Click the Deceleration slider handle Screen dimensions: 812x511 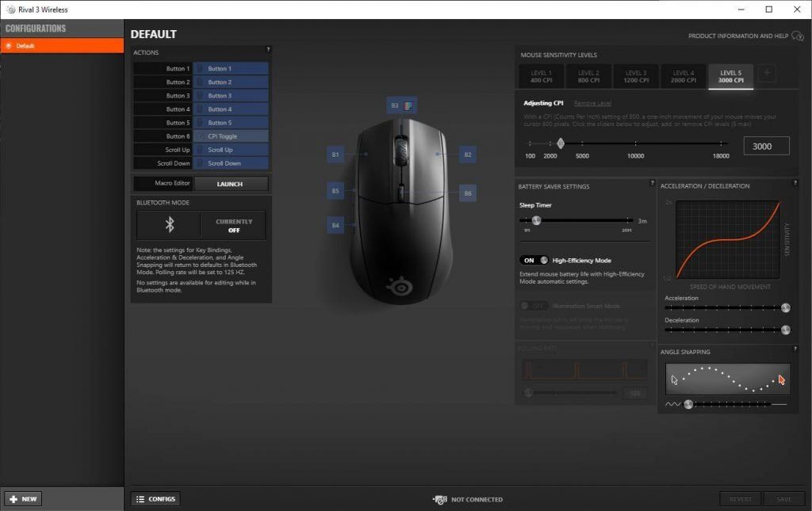786,330
